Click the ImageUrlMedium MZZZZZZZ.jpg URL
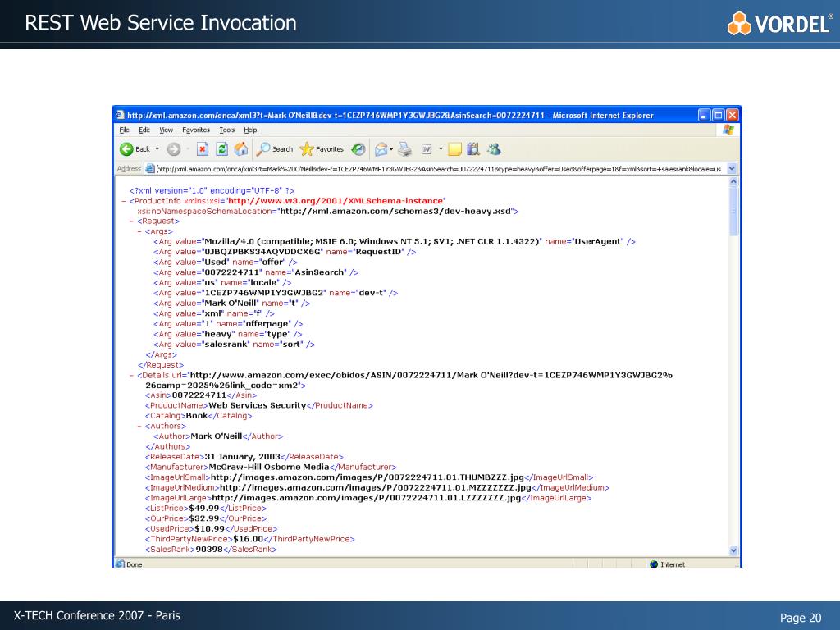Image resolution: width=840 pixels, height=630 pixels. pos(376,487)
